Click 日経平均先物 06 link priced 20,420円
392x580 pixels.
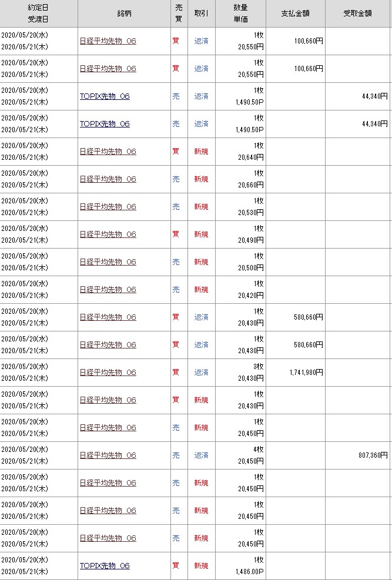(108, 290)
